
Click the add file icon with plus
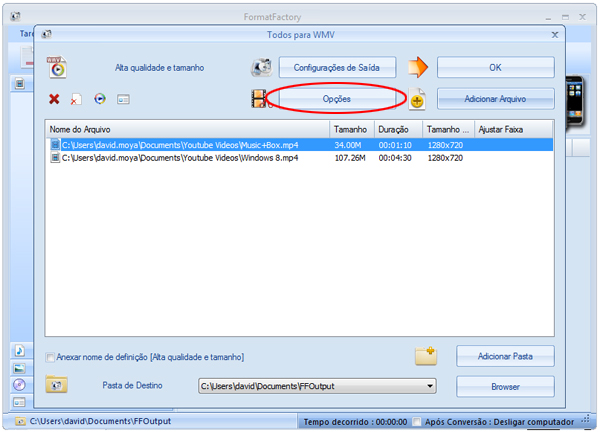417,99
